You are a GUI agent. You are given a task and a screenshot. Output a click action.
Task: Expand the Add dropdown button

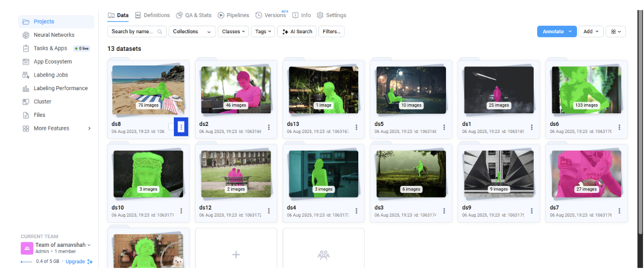pyautogui.click(x=591, y=31)
